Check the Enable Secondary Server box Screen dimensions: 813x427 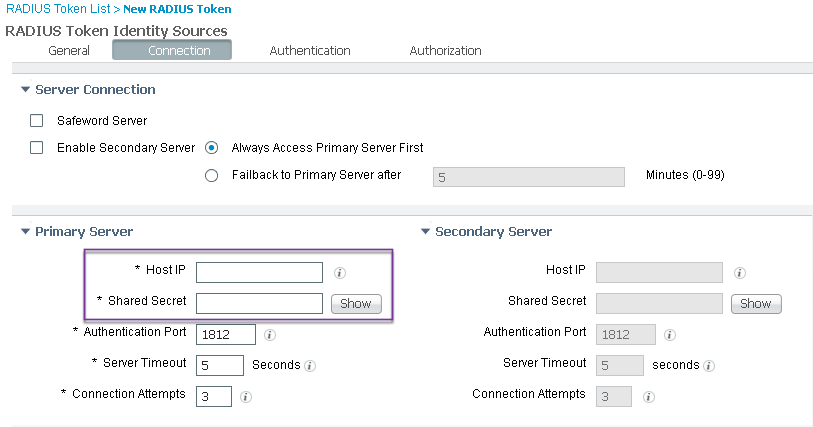click(x=36, y=148)
